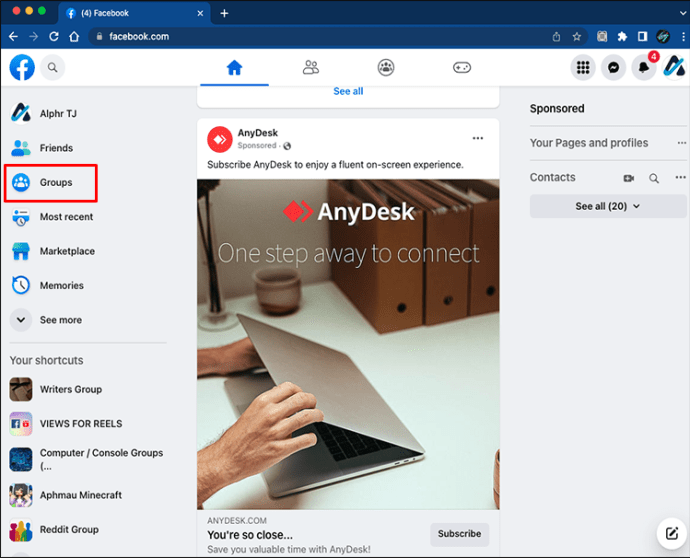Open a new browser tab
This screenshot has width=690, height=558.
pos(224,13)
